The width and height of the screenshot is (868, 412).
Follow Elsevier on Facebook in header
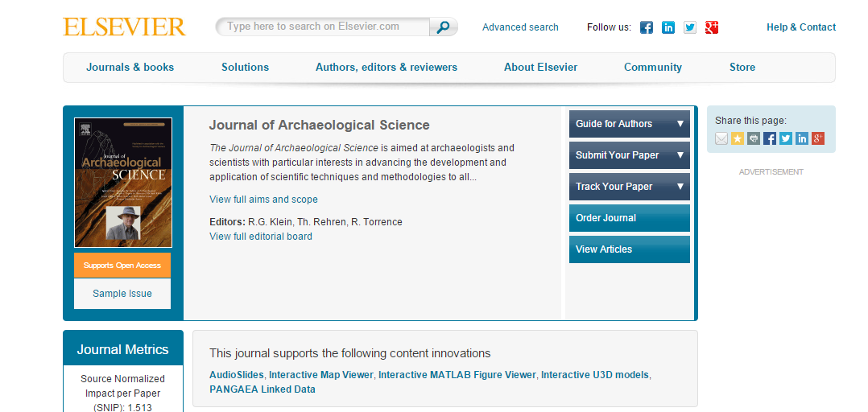point(646,27)
